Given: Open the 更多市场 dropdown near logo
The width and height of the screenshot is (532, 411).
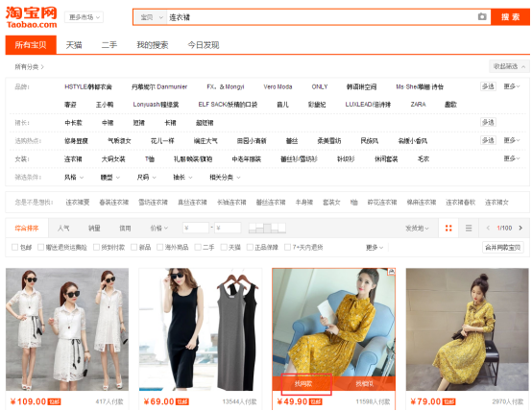Looking at the screenshot, I should click(84, 17).
